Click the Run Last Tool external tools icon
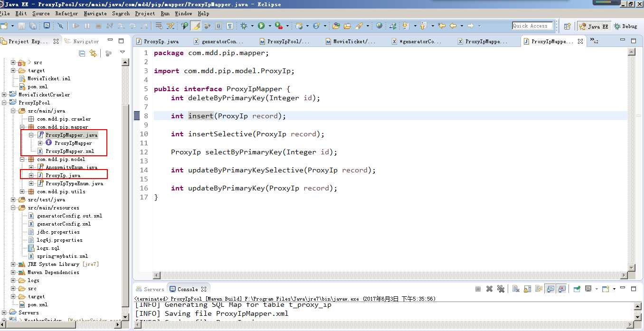The height and width of the screenshot is (331, 644). click(x=279, y=26)
